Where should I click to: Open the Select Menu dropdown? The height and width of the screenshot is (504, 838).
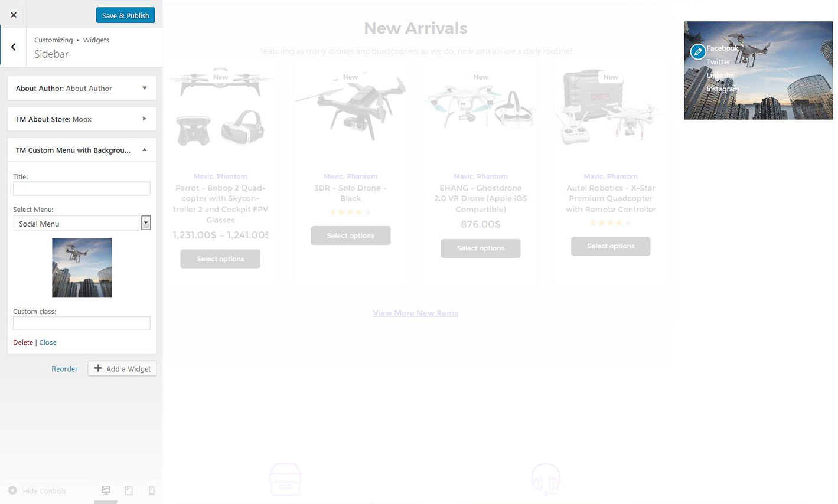pos(81,223)
